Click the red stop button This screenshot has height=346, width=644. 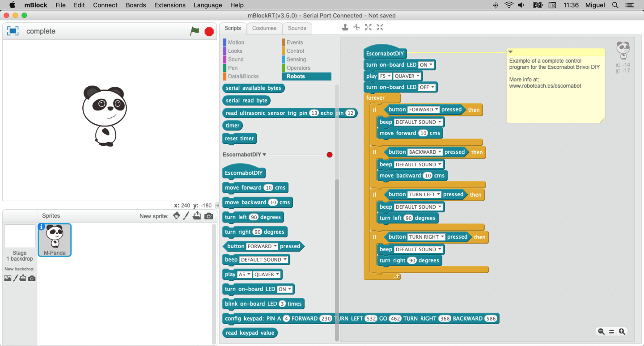[208, 31]
